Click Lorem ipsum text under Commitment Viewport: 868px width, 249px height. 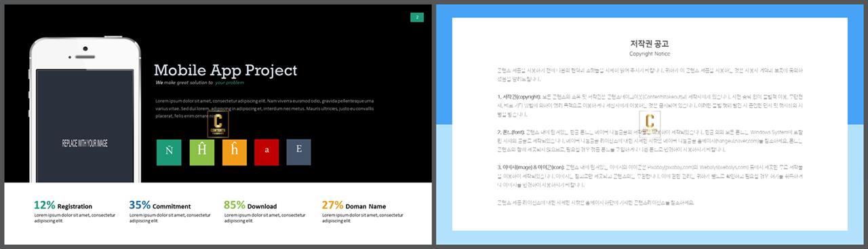pos(170,218)
